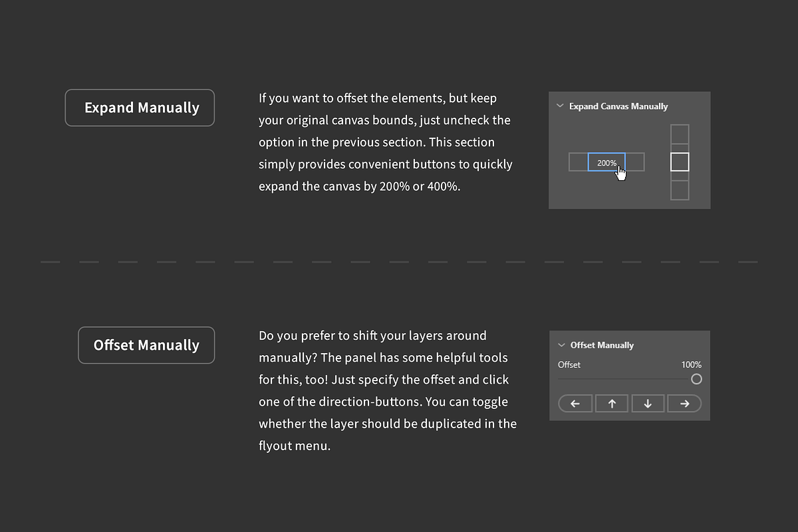Click the "Offset" slider label
Image resolution: width=798 pixels, height=532 pixels.
[x=569, y=364]
